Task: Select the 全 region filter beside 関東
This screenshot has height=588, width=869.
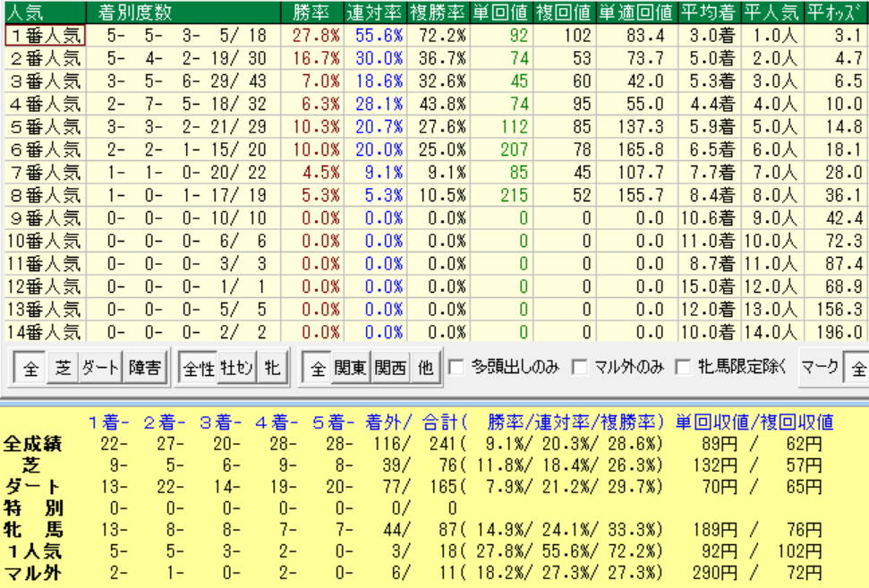Action: pyautogui.click(x=318, y=368)
